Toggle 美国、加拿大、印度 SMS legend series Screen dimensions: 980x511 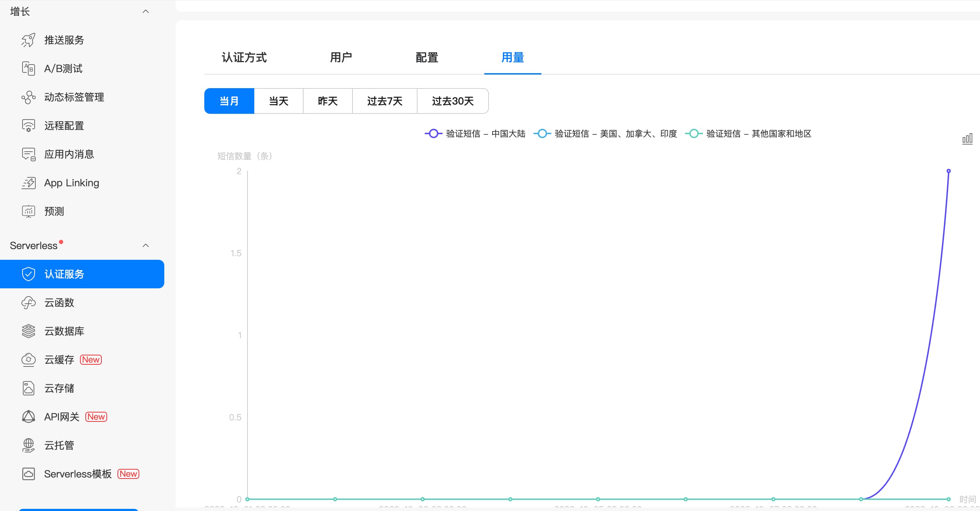(605, 134)
